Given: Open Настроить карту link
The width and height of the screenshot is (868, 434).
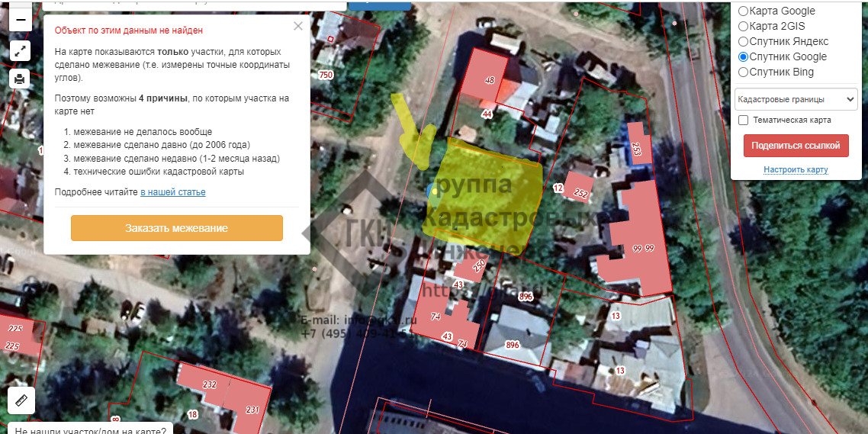Looking at the screenshot, I should click(x=796, y=169).
